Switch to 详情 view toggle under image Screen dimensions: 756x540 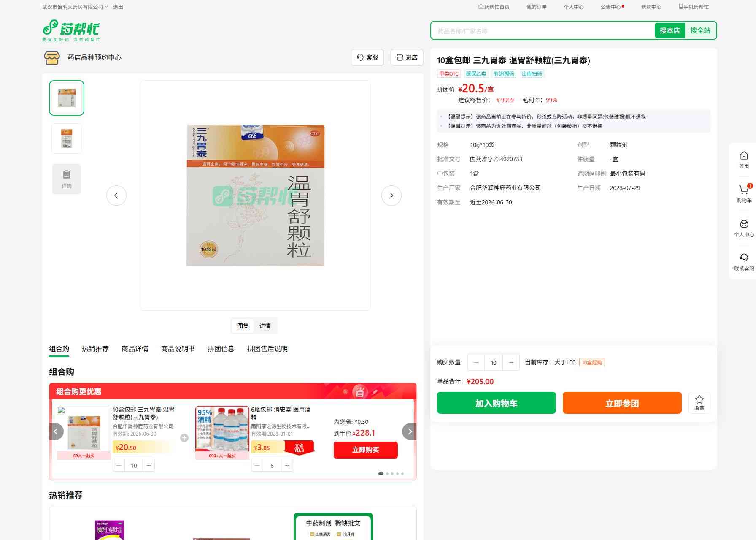pyautogui.click(x=265, y=326)
